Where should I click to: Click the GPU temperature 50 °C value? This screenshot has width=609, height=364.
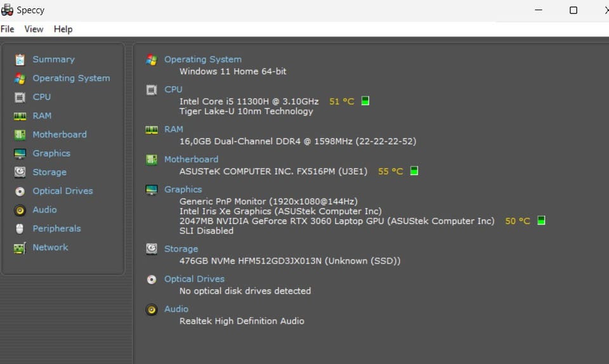[x=518, y=221]
